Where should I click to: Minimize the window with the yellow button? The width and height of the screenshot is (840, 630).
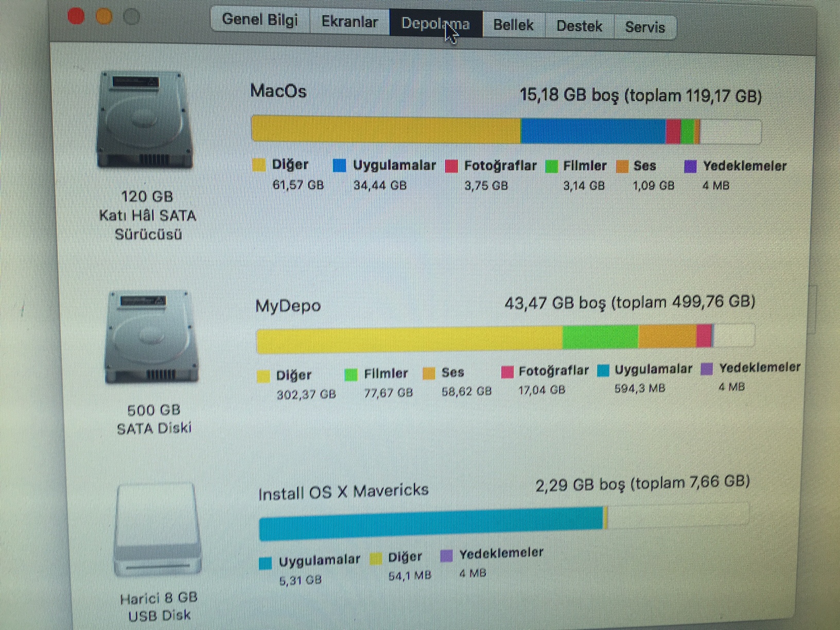pyautogui.click(x=104, y=16)
